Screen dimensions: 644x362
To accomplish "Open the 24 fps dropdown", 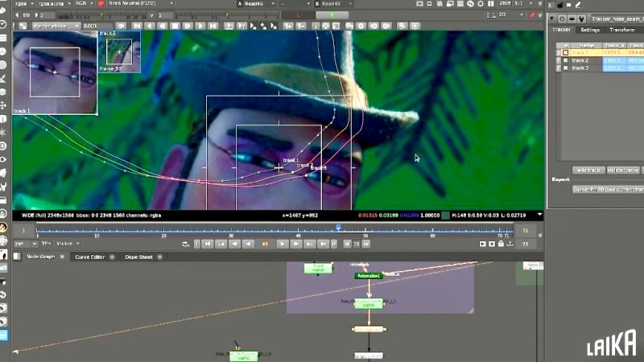I will click(26, 244).
